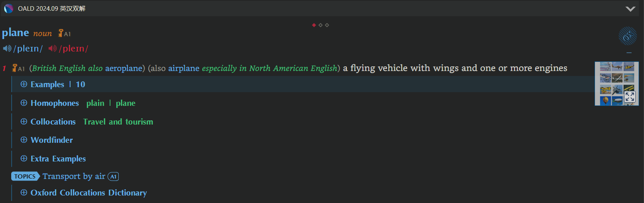Click the fullscreen icon on the aircraft thumbnail
The width and height of the screenshot is (644, 203).
point(629,97)
